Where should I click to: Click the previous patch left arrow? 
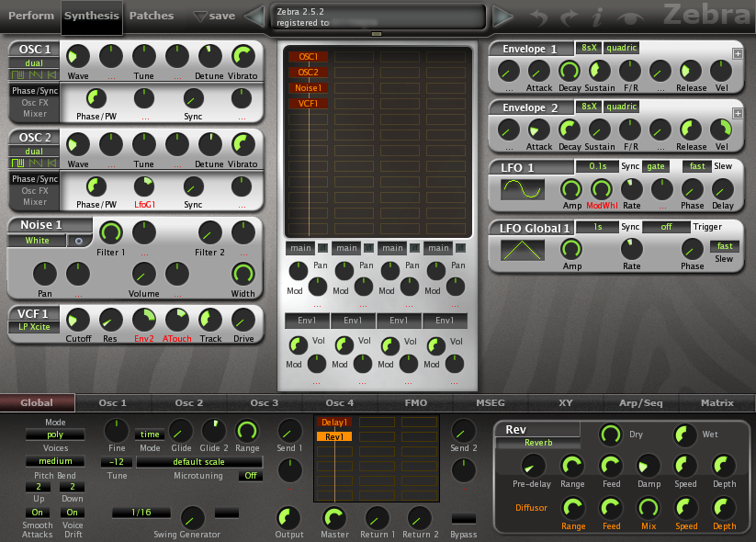pos(255,17)
